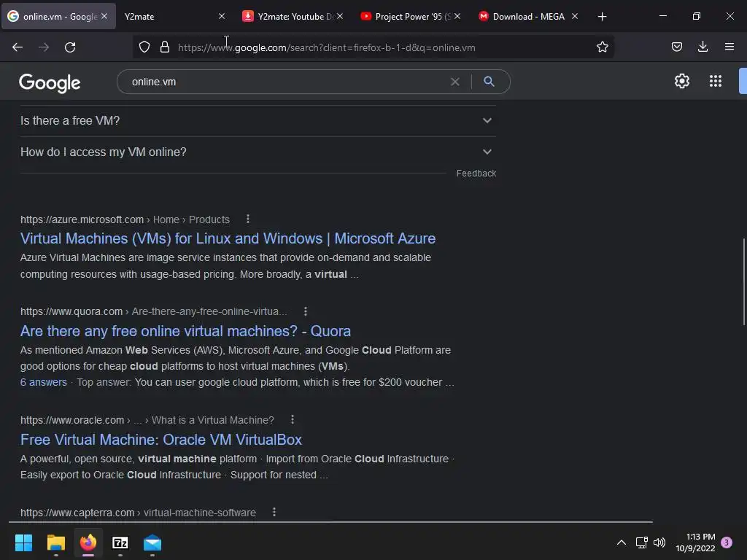
Task: Open options for the Azure result
Action: [x=248, y=219]
